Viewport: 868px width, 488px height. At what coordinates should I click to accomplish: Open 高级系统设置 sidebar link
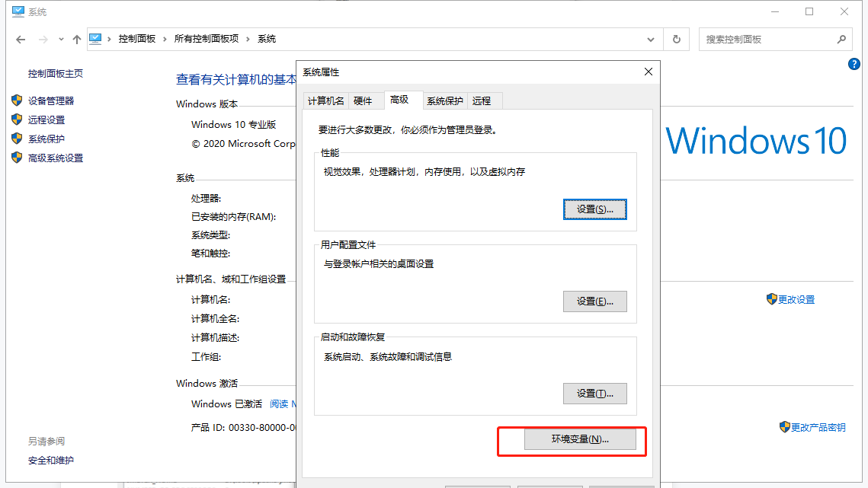(56, 158)
